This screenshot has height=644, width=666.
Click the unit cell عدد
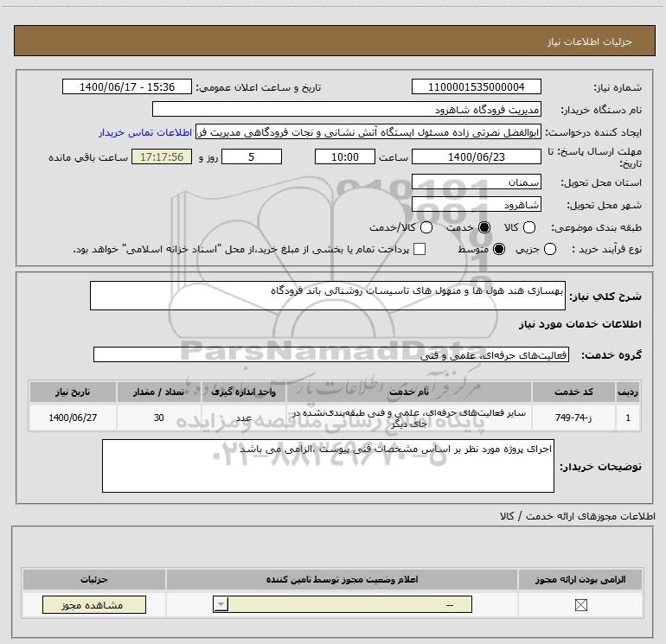click(244, 418)
